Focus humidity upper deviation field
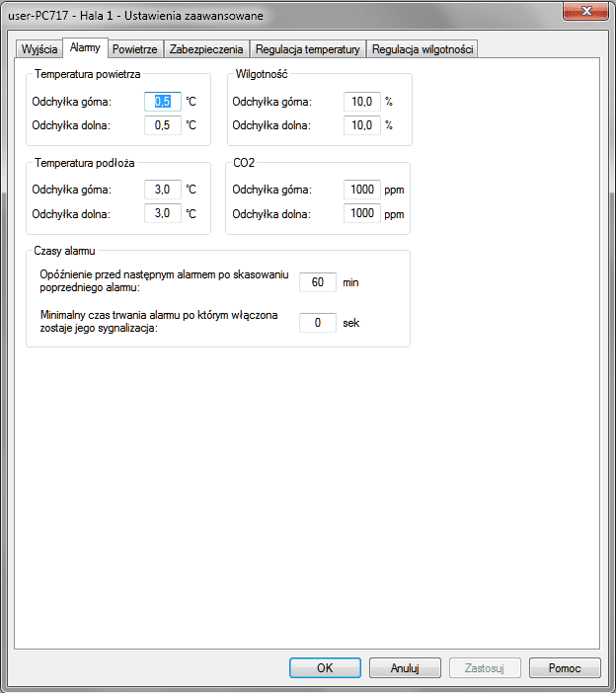616x693 pixels. point(362,102)
